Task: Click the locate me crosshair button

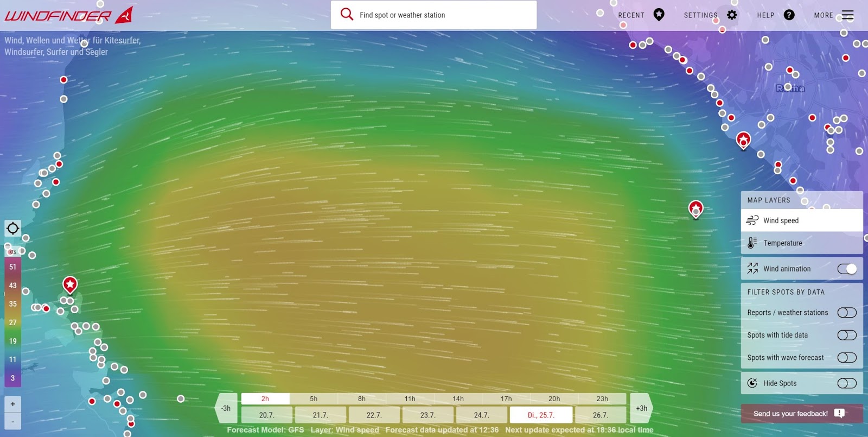Action: pyautogui.click(x=13, y=229)
